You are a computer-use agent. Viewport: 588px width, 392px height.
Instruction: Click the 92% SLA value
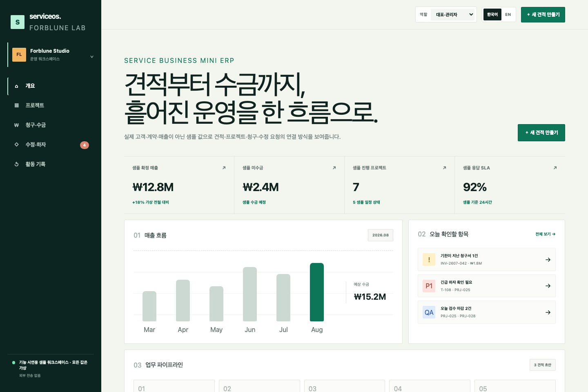coord(475,187)
